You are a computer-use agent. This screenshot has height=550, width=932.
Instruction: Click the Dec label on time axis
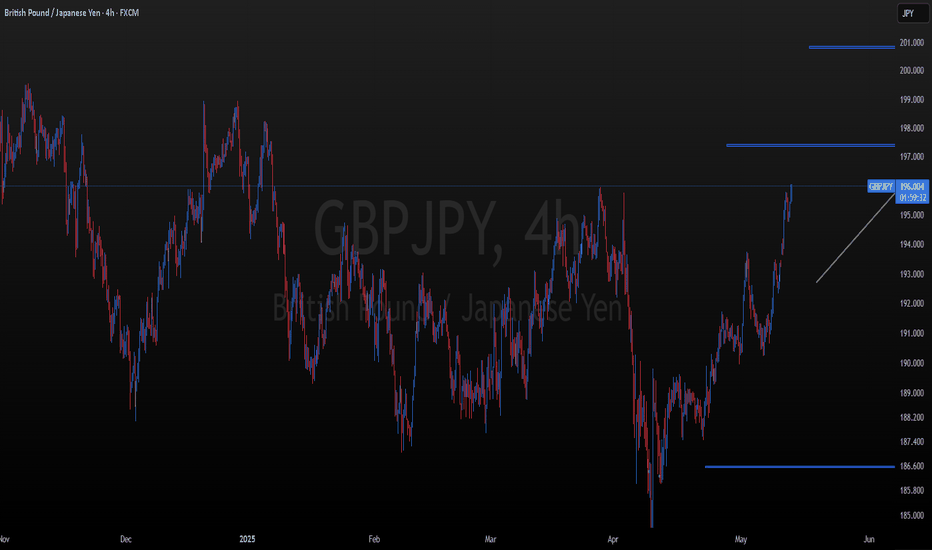click(x=126, y=539)
